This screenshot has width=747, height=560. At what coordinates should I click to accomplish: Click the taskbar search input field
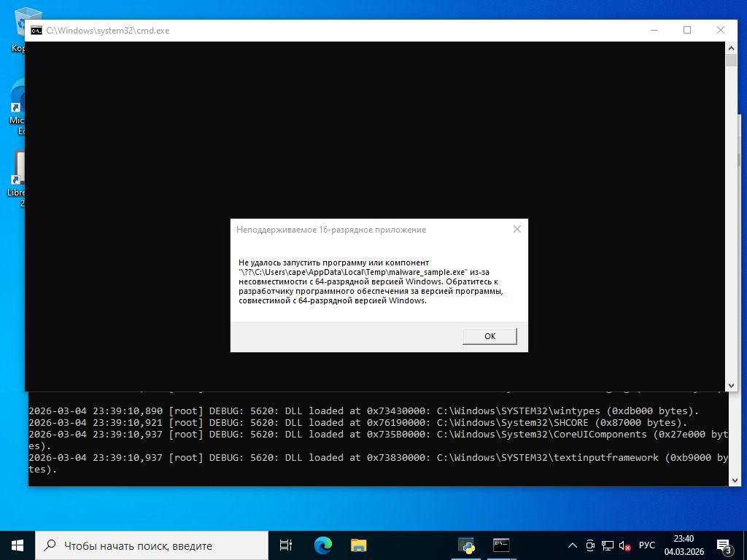[x=152, y=545]
